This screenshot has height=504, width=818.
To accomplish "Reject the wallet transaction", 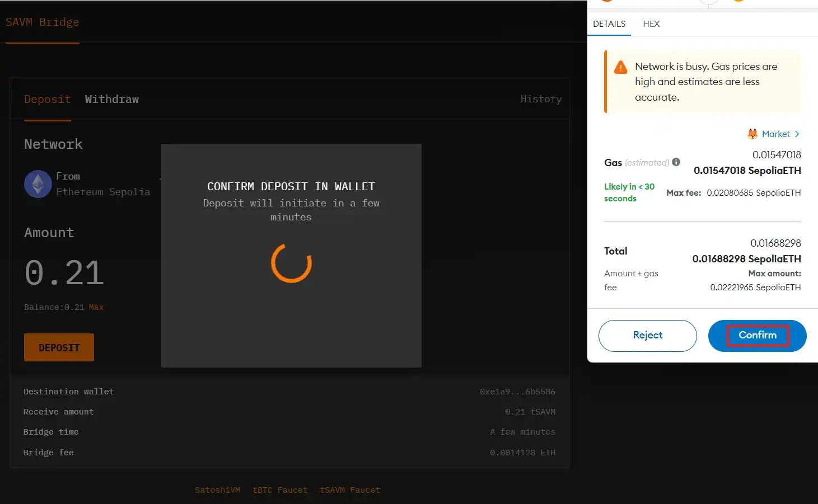I will [x=648, y=336].
